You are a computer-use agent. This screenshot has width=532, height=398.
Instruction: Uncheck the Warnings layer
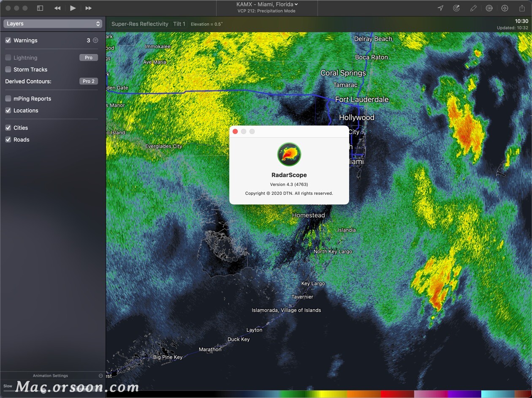[x=7, y=40]
